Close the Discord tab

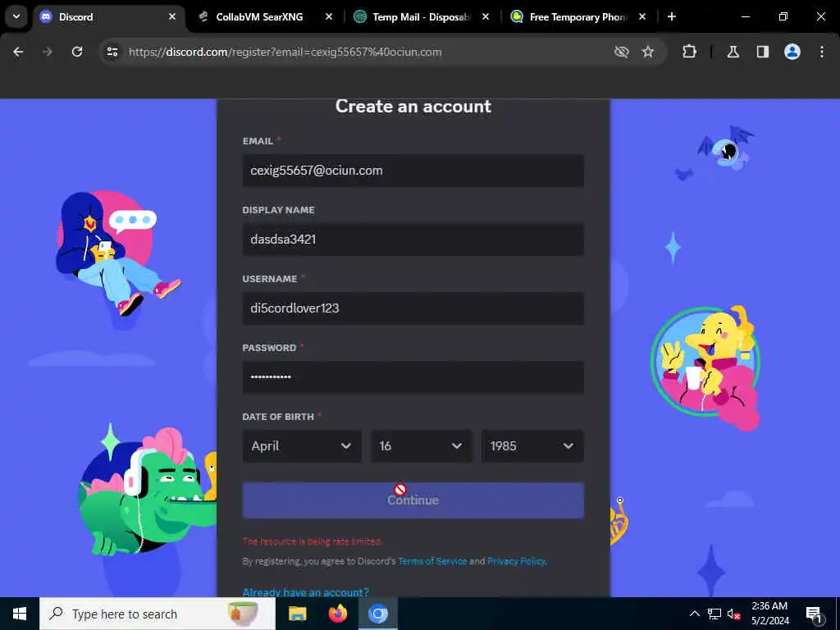[x=172, y=16]
